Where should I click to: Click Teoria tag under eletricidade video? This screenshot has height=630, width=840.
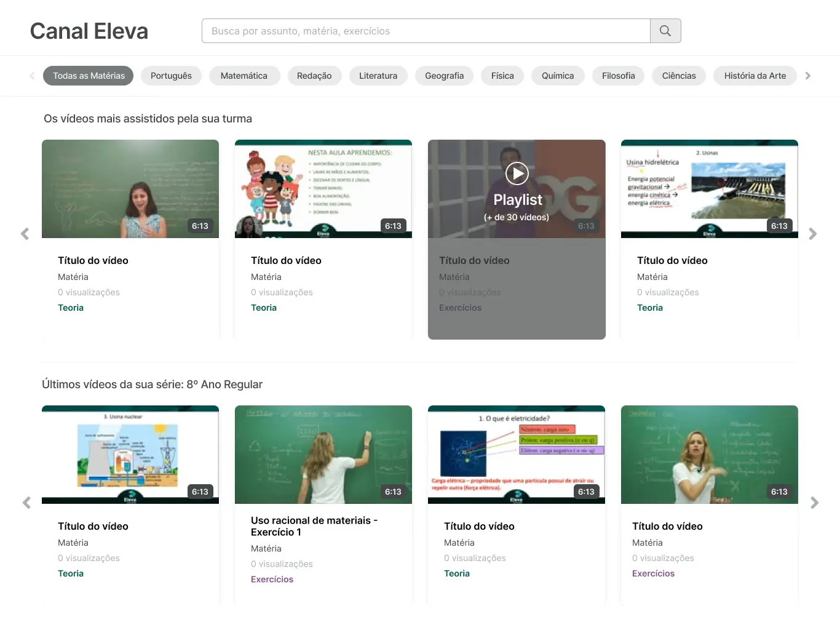pos(457,573)
